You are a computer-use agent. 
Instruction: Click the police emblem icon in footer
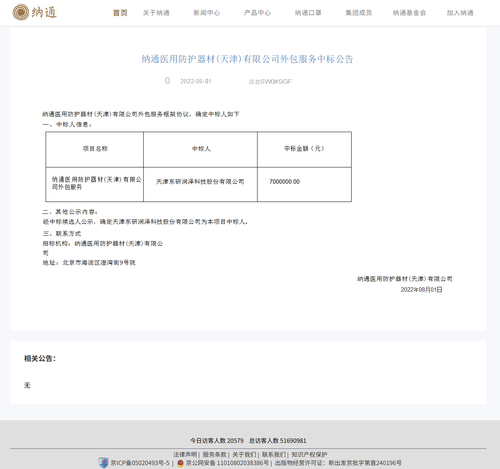click(x=180, y=463)
